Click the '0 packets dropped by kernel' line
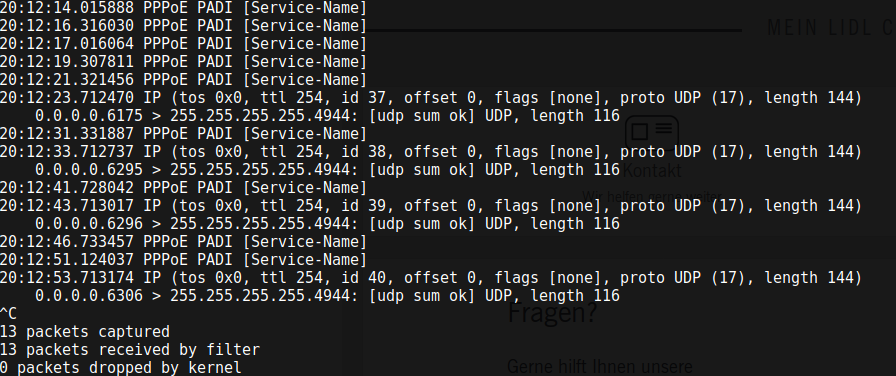Screen dimensions: 896x376 point(121,367)
